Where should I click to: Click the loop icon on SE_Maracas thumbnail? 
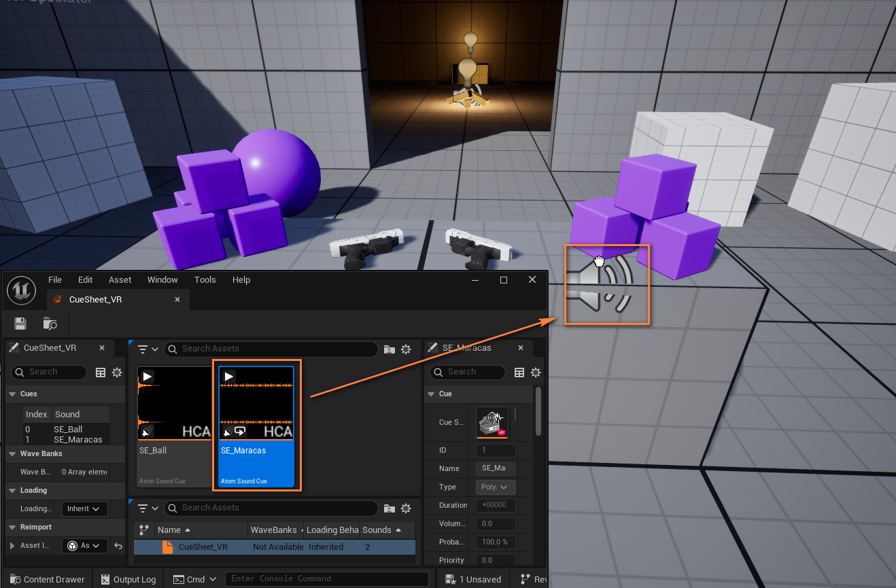point(240,432)
